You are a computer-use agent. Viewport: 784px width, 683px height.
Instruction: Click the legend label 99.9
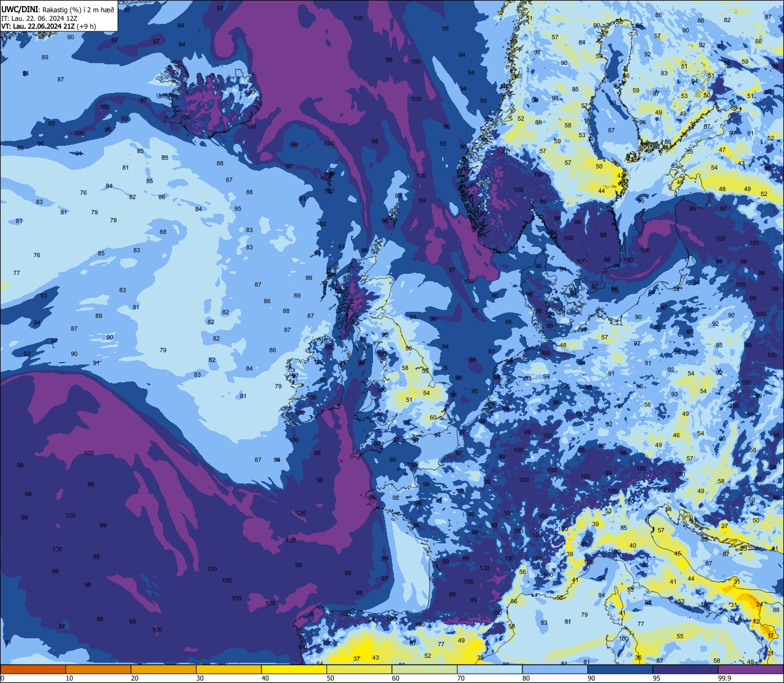(725, 678)
